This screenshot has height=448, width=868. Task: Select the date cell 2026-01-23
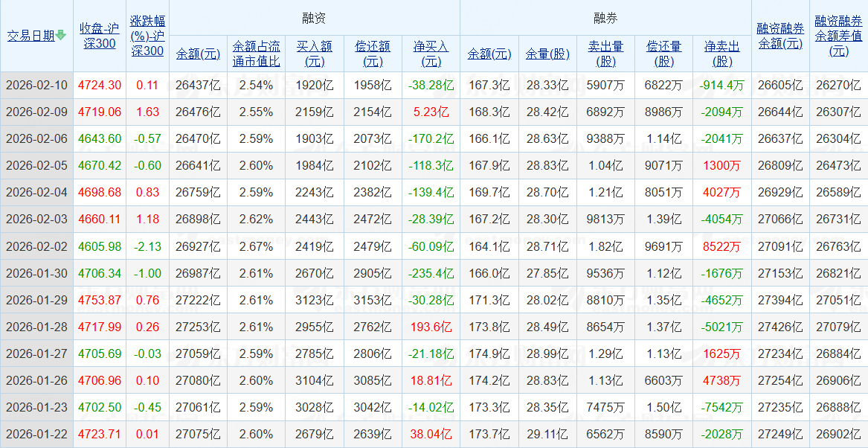pyautogui.click(x=36, y=408)
